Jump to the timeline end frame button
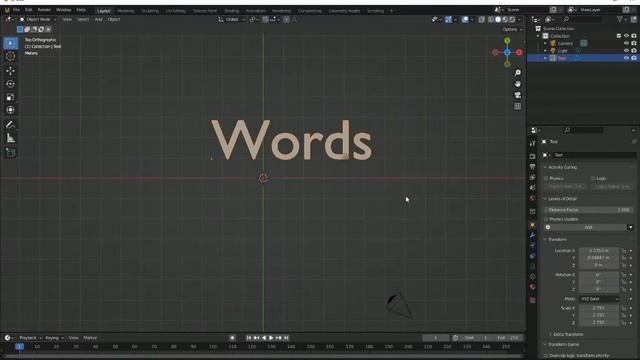 (x=287, y=338)
